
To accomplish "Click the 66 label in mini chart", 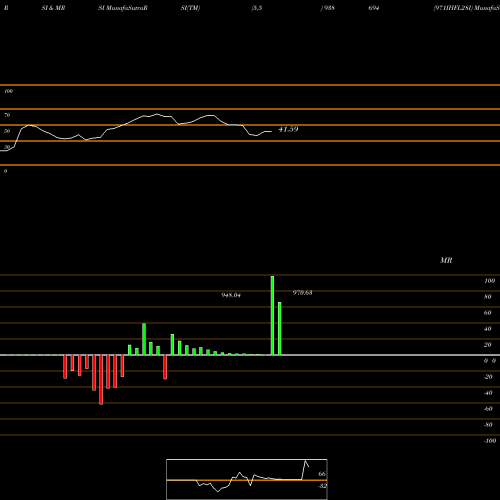I will (x=322, y=474).
